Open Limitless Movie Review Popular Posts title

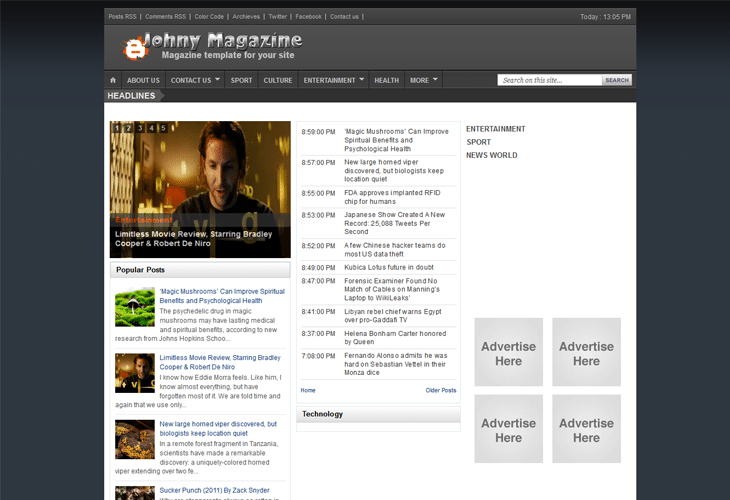coord(220,362)
